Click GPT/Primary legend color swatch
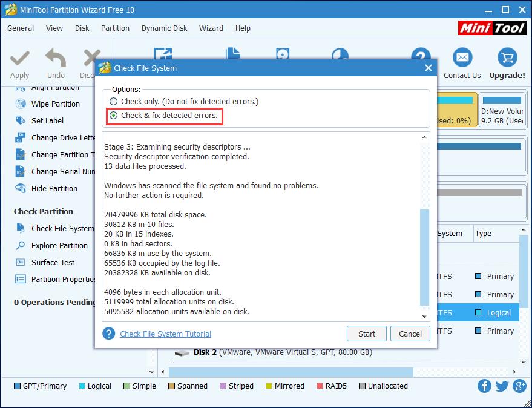The width and height of the screenshot is (532, 408). click(17, 386)
